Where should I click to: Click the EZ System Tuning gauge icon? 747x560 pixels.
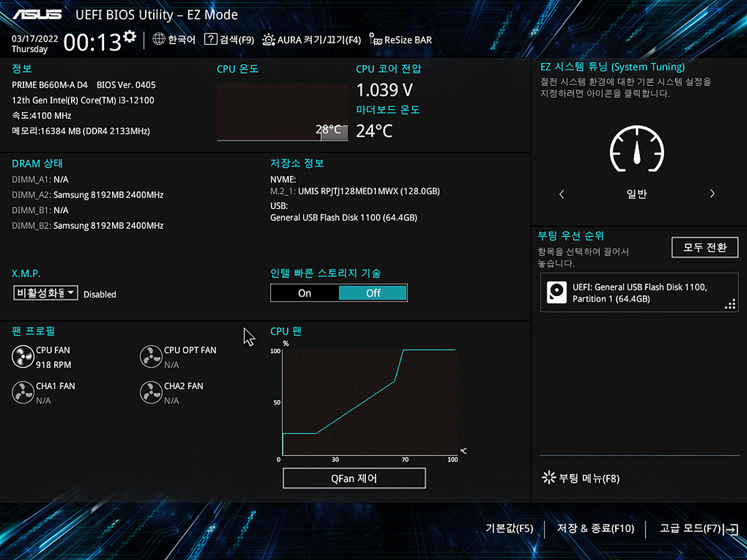pyautogui.click(x=637, y=149)
